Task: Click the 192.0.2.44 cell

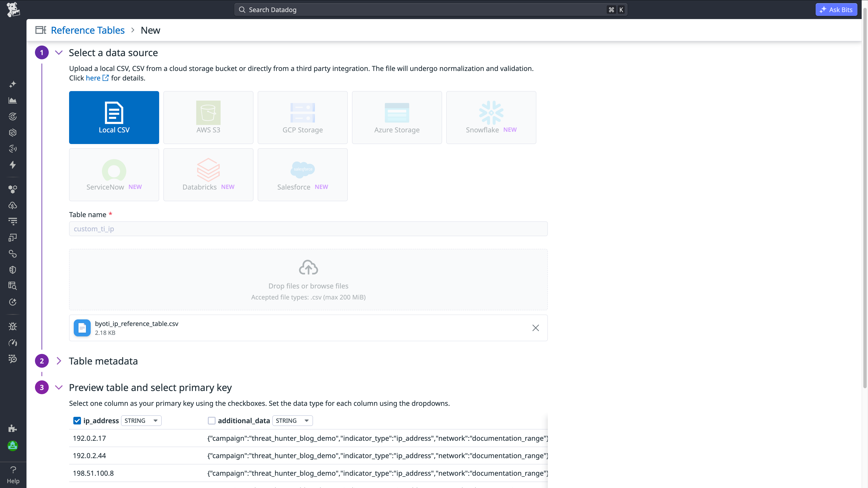Action: pyautogui.click(x=89, y=456)
